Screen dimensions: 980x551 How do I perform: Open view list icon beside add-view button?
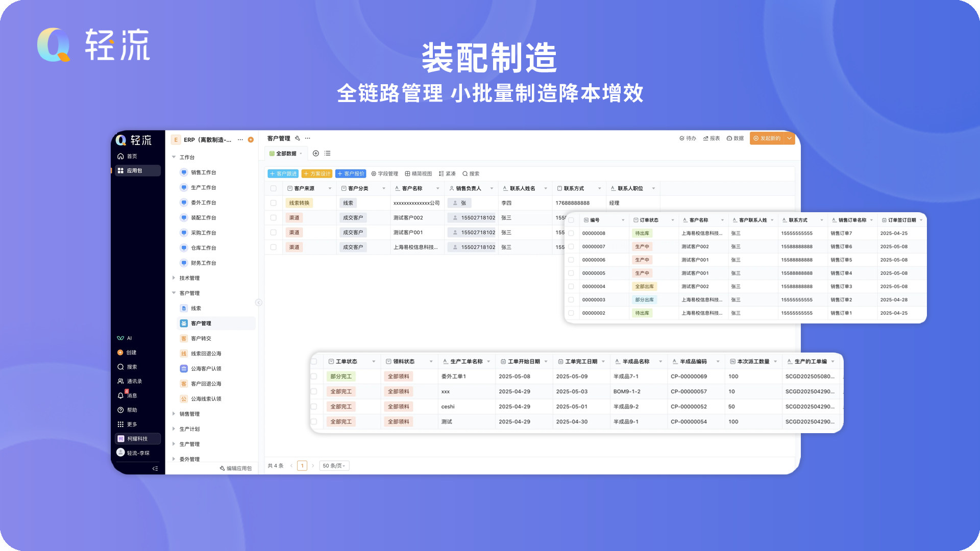click(328, 153)
